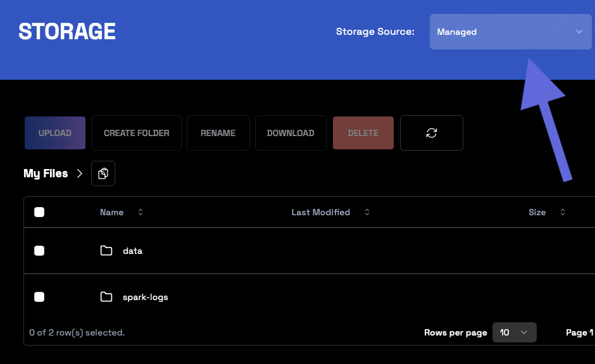Viewport: 595px width, 364px height.
Task: Click the refresh icon button
Action: point(432,133)
